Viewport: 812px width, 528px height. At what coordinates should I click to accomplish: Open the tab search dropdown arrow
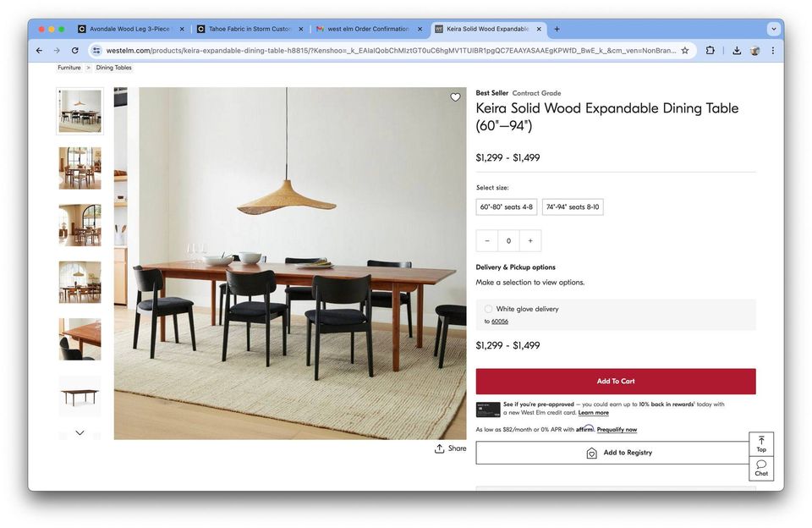[x=774, y=29]
